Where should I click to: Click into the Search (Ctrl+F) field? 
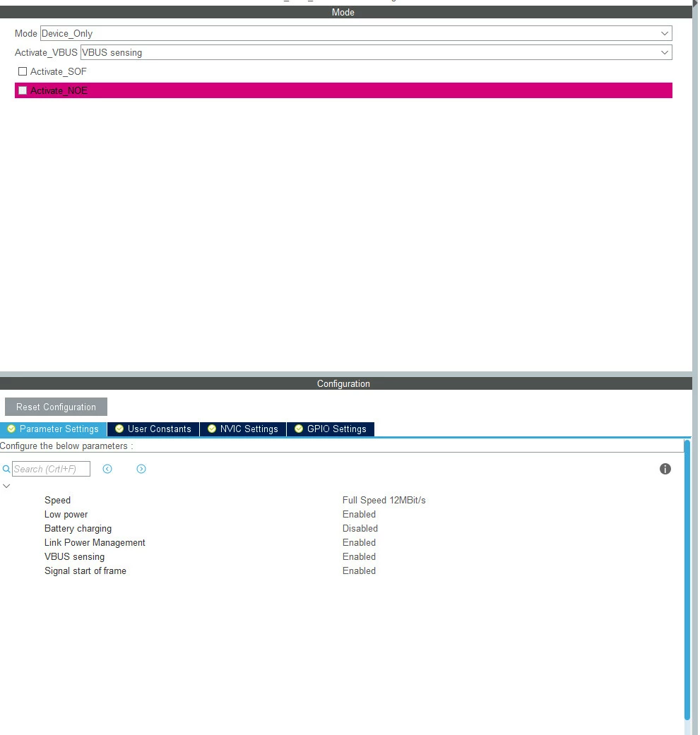(51, 469)
